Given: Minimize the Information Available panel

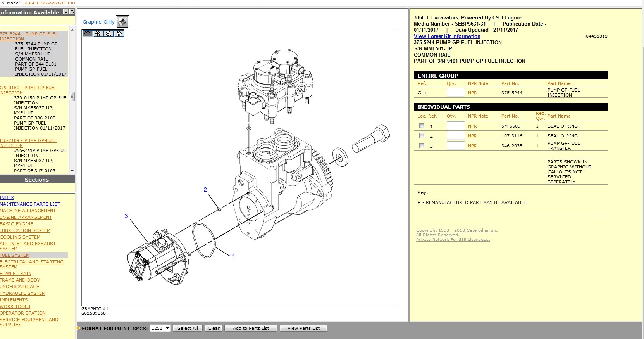Looking at the screenshot, I should pos(66,12).
